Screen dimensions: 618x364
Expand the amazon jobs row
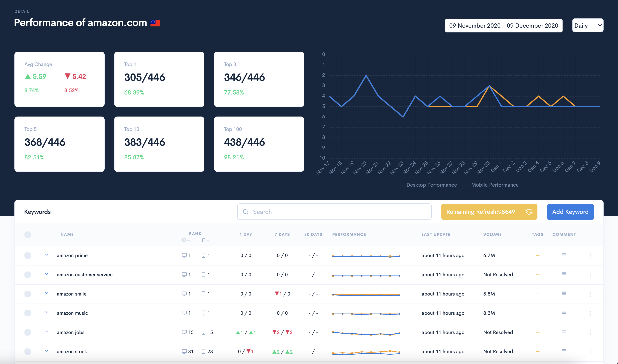point(46,332)
